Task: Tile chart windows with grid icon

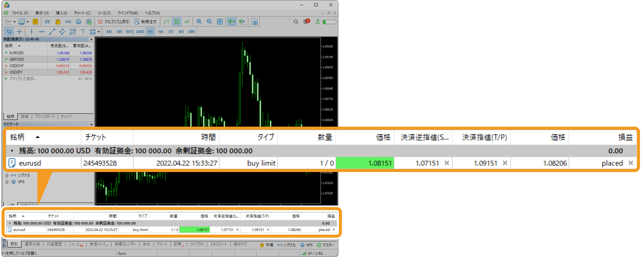Action: [x=220, y=22]
